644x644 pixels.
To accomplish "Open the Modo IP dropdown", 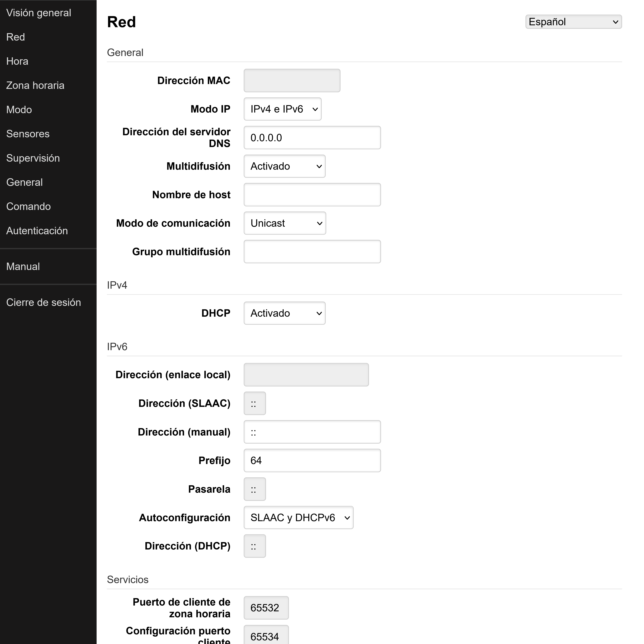I will click(x=282, y=109).
